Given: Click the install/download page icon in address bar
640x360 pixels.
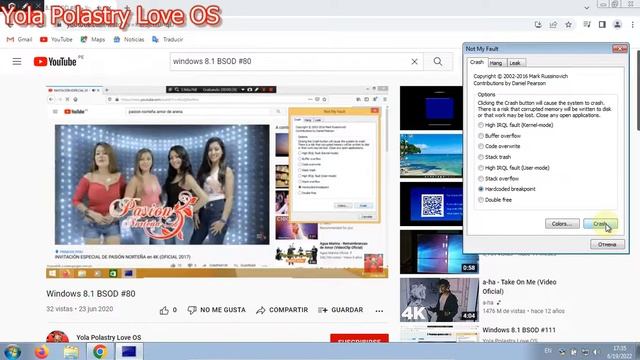Looking at the screenshot, I should [538, 25].
